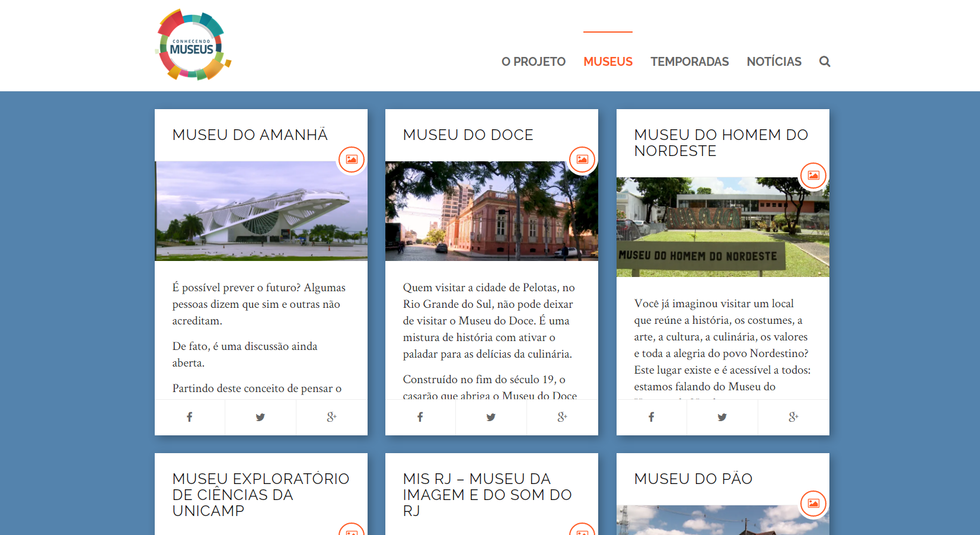This screenshot has height=535, width=980.
Task: Share Museu do Doce on Twitter
Action: click(491, 418)
